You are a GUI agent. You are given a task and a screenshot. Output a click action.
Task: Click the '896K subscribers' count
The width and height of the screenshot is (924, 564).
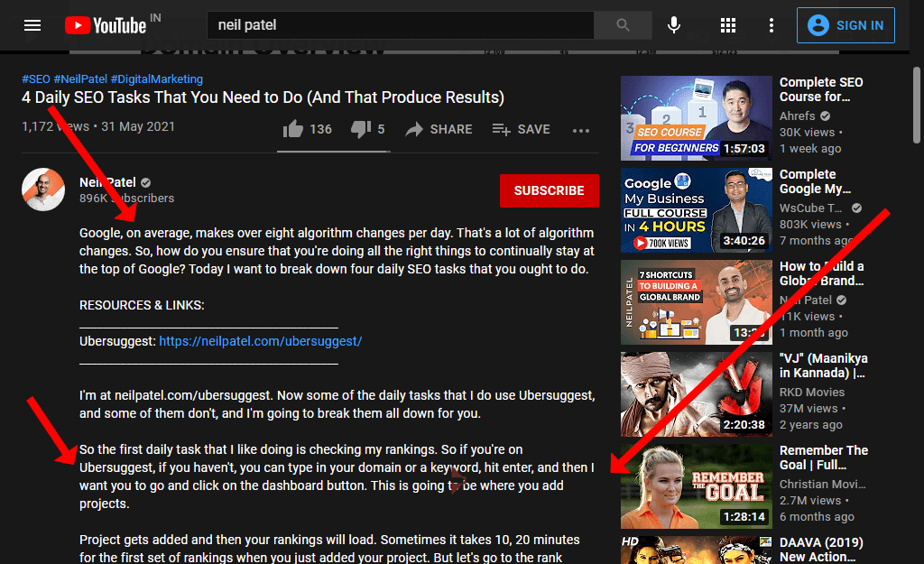[126, 198]
